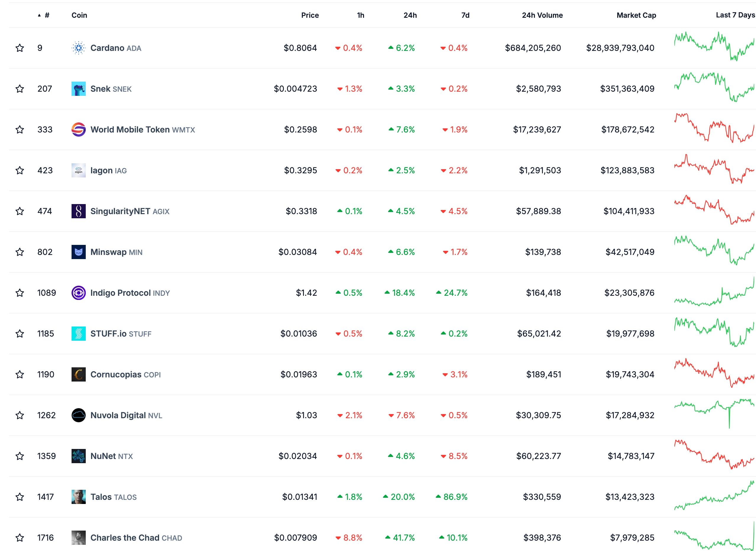Open Talos last 7 days sparkline chart
This screenshot has width=756, height=551.
coord(714,497)
